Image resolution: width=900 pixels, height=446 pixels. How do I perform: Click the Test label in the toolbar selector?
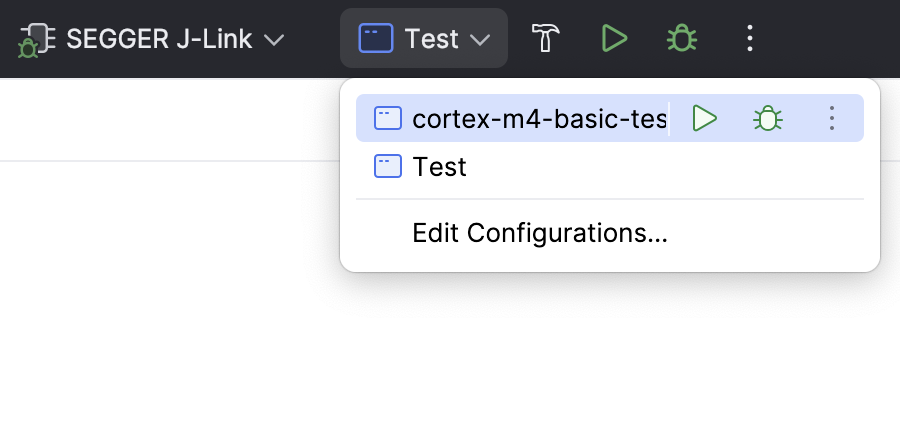point(432,39)
